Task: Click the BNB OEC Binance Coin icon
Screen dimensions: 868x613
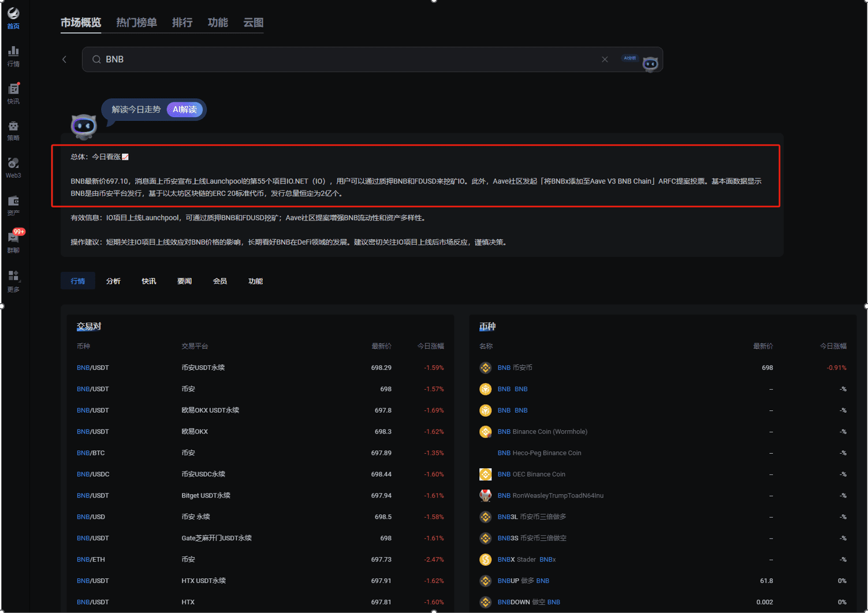Action: 486,474
